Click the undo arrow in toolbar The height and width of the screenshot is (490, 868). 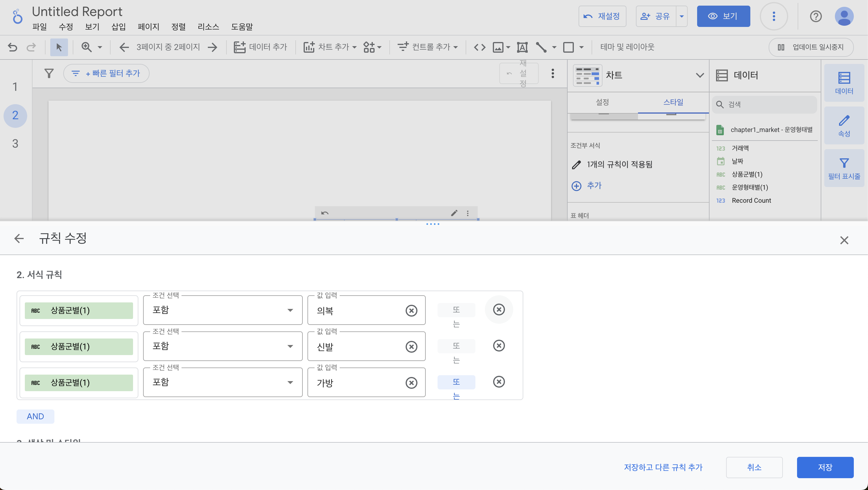click(12, 47)
